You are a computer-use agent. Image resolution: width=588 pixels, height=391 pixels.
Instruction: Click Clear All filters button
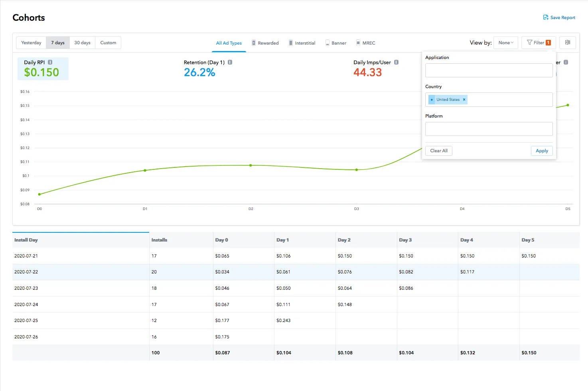coord(439,151)
